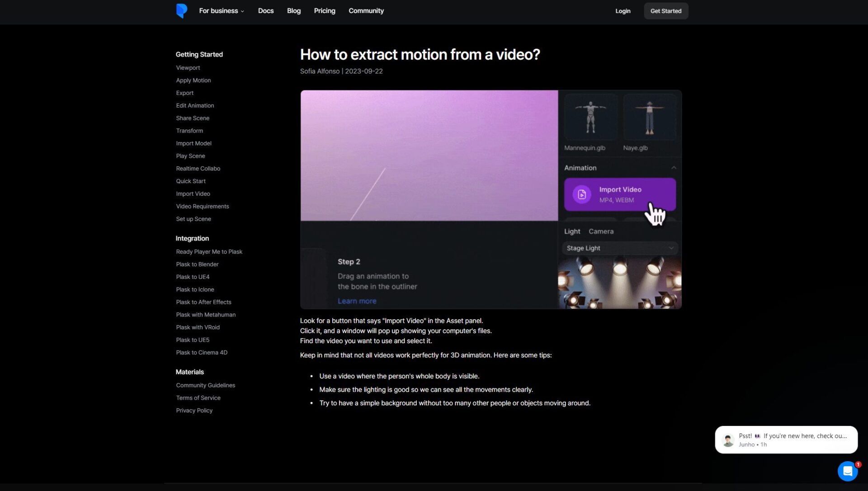Switch to the Light tab

coord(572,231)
